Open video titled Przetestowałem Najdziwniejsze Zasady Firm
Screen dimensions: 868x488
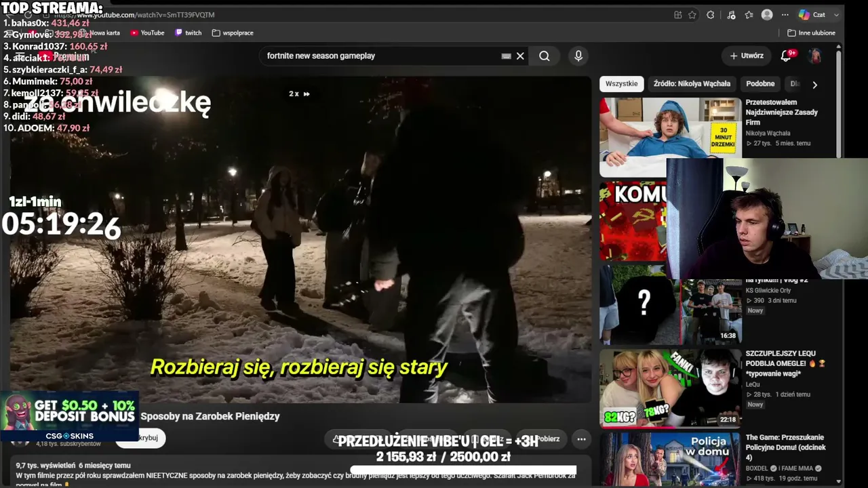pos(782,113)
